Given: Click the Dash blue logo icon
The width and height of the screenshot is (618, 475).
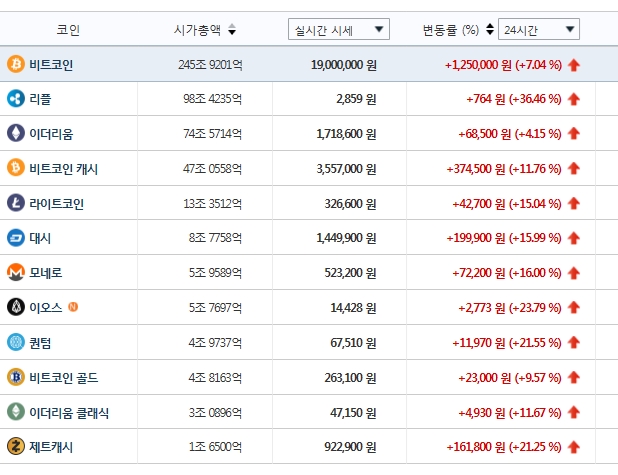Looking at the screenshot, I should pos(16,238).
